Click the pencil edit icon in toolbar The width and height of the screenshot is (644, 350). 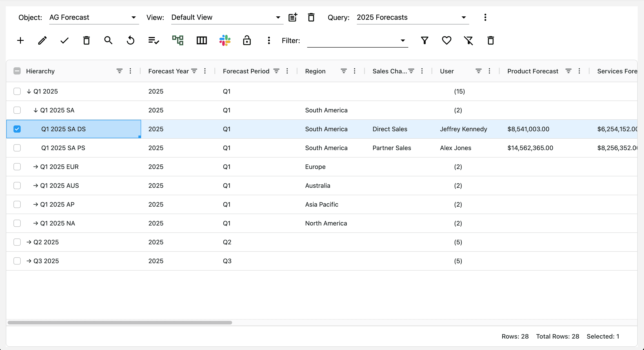click(x=42, y=40)
